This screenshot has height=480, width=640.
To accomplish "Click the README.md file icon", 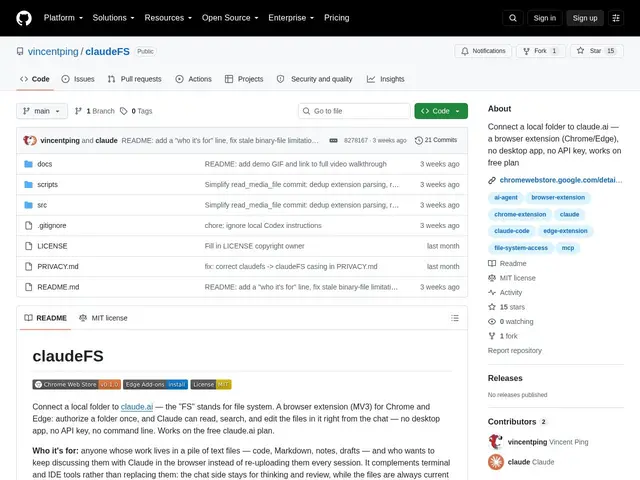I will (29, 287).
